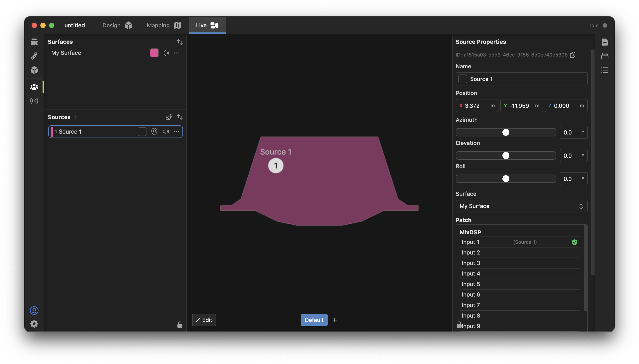Open the three-dot menu for Source 1
The image size is (639, 364).
coord(176,131)
